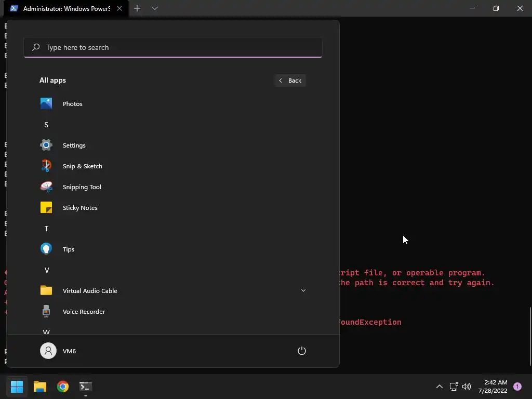Click the Sticky Notes label
The width and height of the screenshot is (532, 399).
pyautogui.click(x=80, y=208)
